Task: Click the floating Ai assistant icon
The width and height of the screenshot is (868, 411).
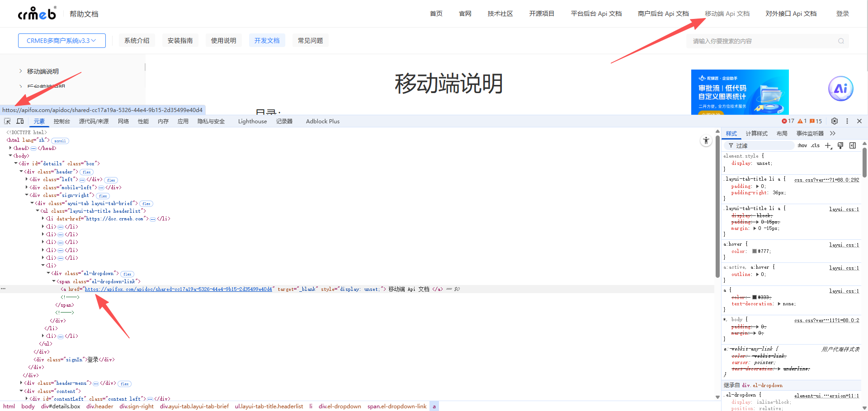Action: pos(840,89)
